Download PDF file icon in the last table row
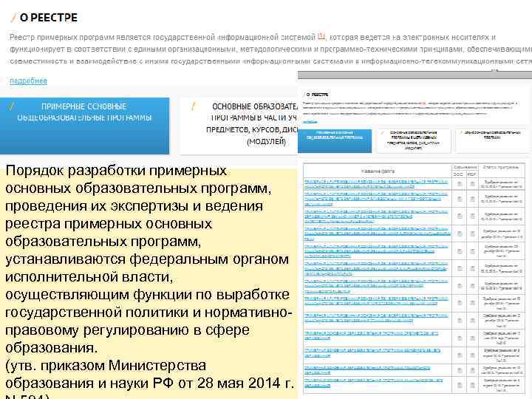 point(472,385)
